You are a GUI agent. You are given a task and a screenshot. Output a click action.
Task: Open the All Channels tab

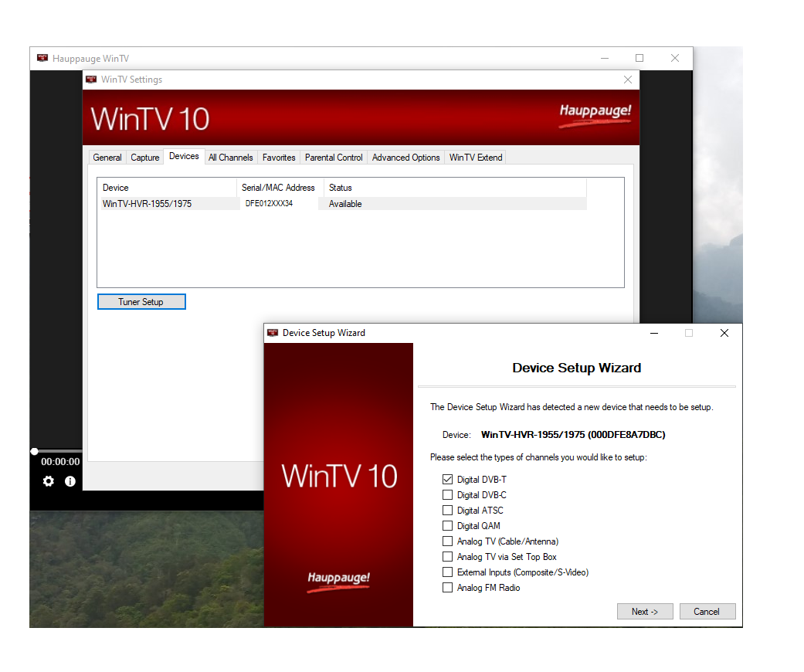click(x=230, y=158)
